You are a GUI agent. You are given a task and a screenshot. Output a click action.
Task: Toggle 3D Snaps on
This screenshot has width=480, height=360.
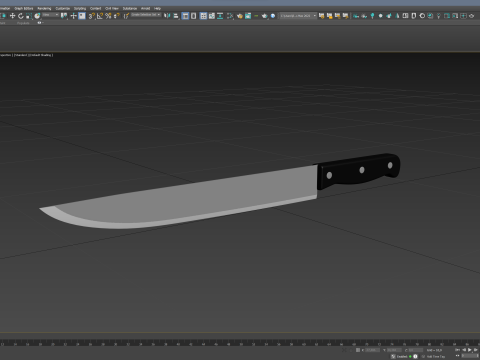(91, 16)
